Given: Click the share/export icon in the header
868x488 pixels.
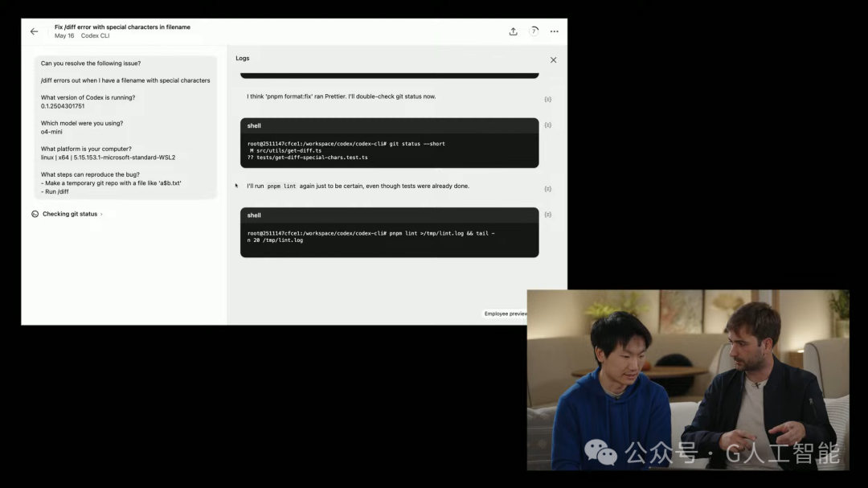Looking at the screenshot, I should point(514,31).
